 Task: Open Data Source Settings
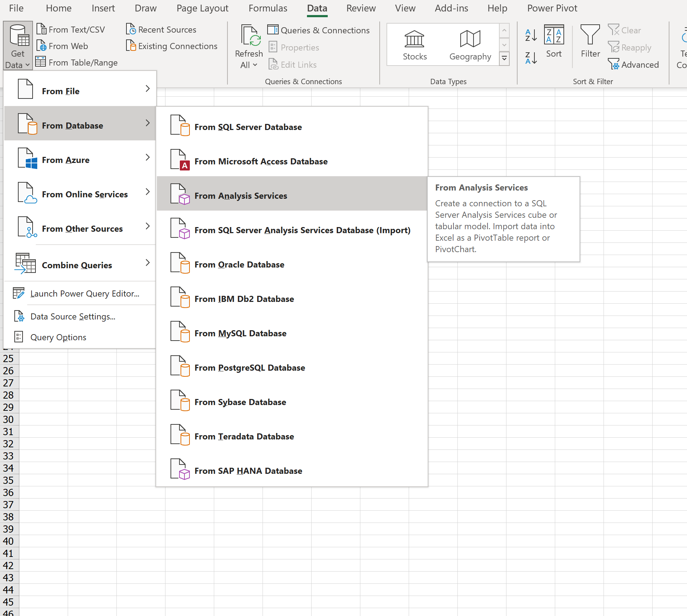coord(80,317)
